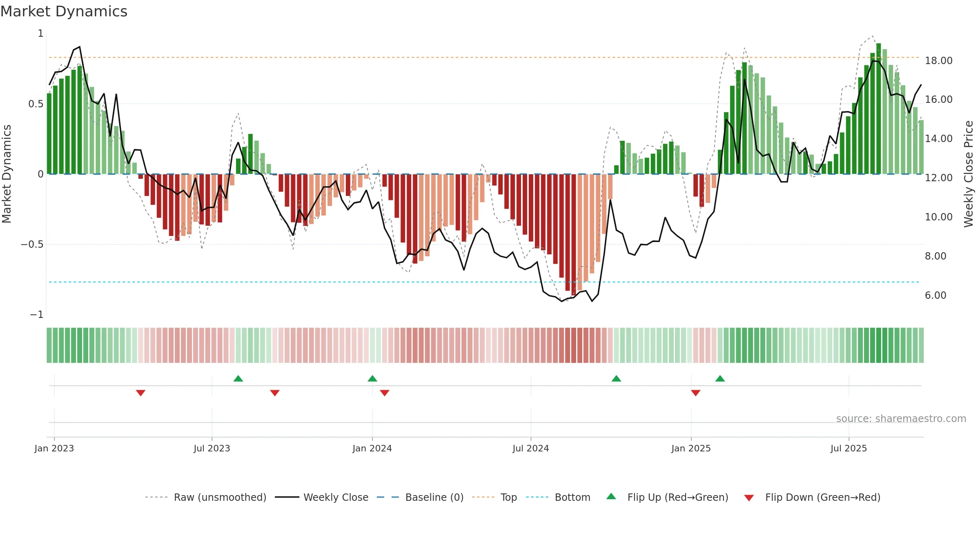The width and height of the screenshot is (980, 551).
Task: Click the Market Dynamics chart title
Action: click(64, 11)
